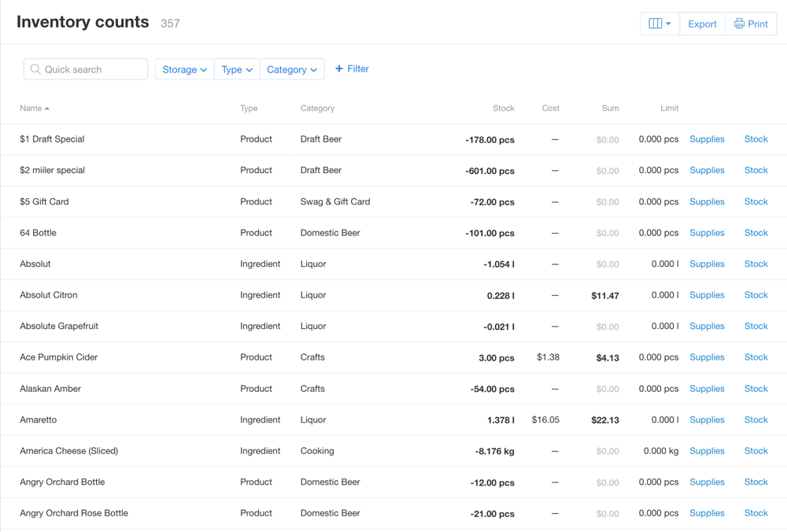Open Stock for Angry Orchard Rose Bottle

(756, 513)
